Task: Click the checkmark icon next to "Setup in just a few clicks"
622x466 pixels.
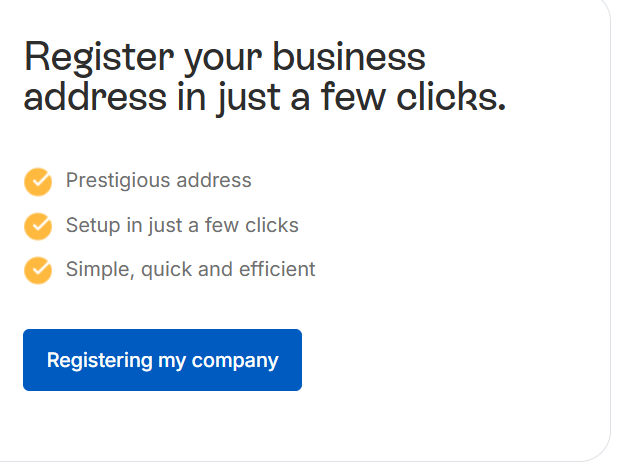Action: coord(38,226)
